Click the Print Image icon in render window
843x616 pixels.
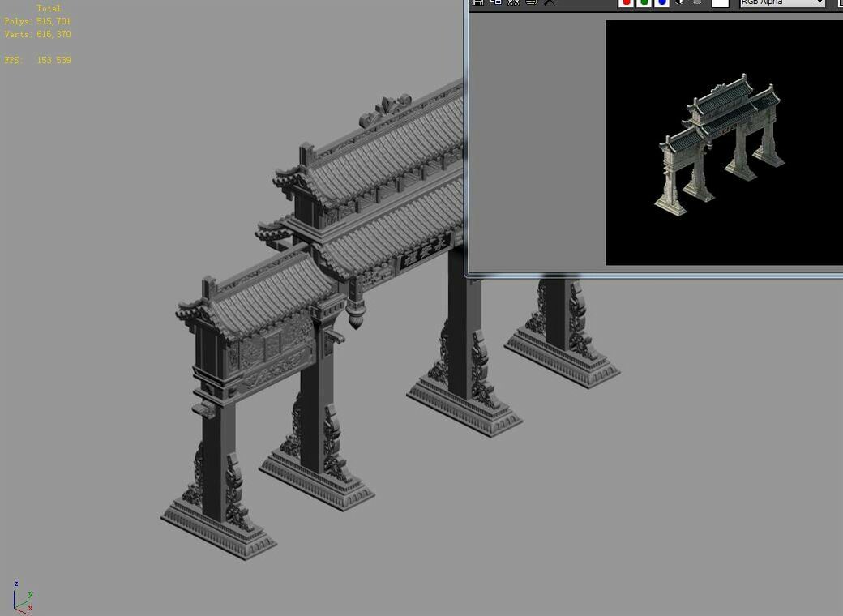[x=531, y=2]
